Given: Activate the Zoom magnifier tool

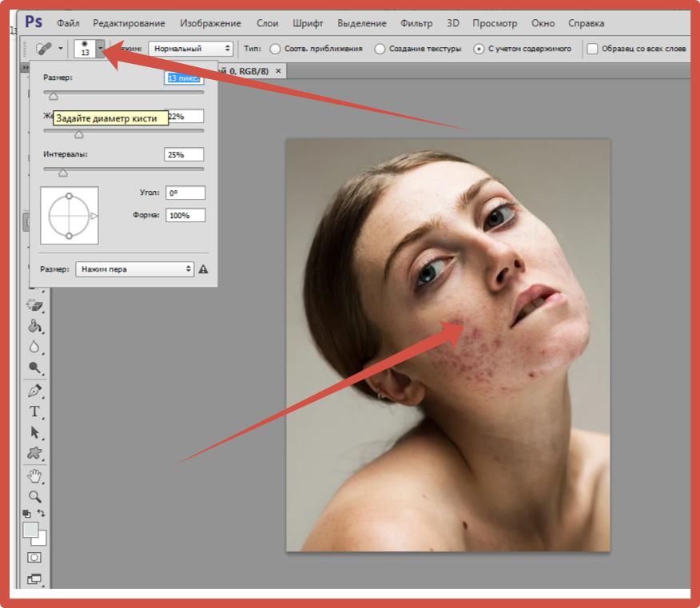Looking at the screenshot, I should click(x=34, y=496).
